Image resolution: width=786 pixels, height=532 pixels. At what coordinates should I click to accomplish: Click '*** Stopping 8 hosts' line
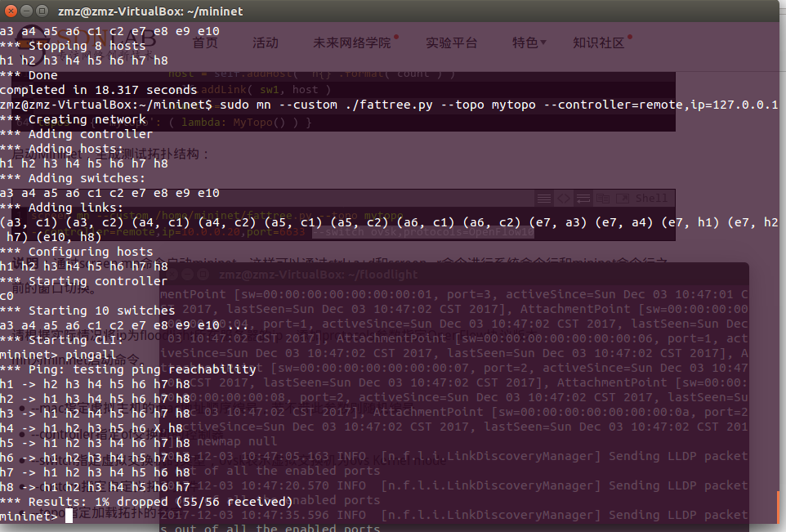(73, 46)
